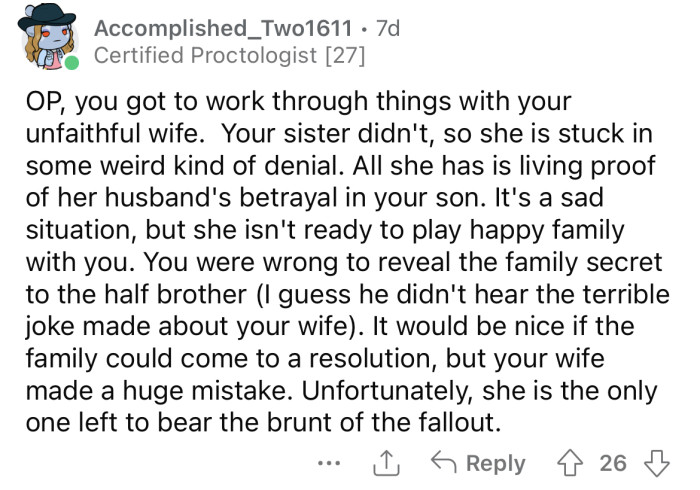The width and height of the screenshot is (700, 490).
Task: Select the Certified Proctologist [27] flair
Action: pyautogui.click(x=229, y=57)
